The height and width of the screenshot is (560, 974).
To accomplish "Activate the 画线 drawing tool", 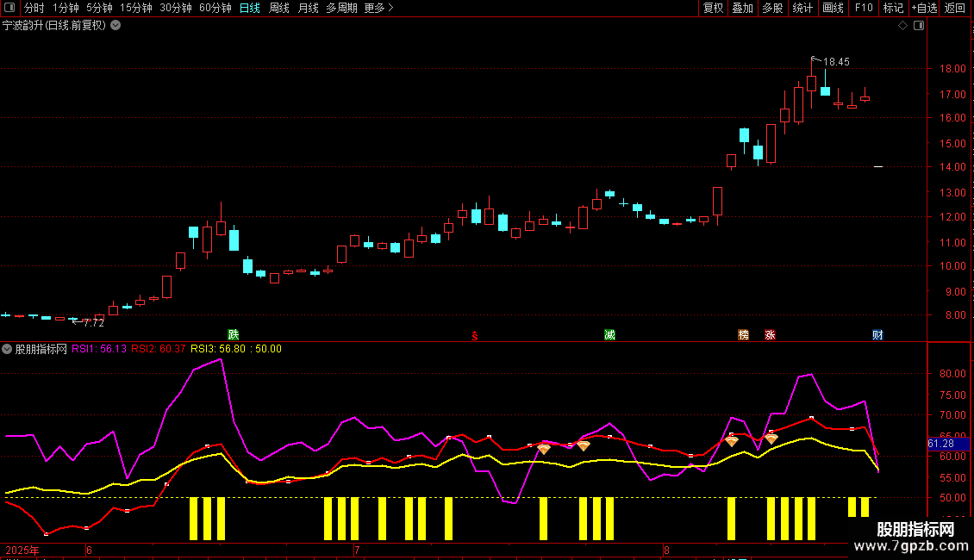I will click(833, 8).
